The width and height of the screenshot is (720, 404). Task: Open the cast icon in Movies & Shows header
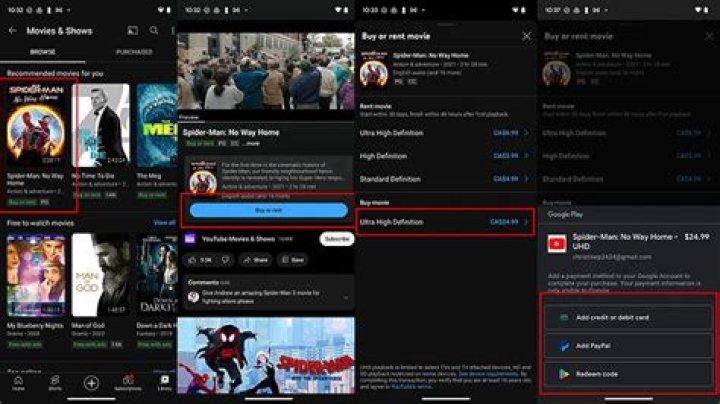click(132, 30)
